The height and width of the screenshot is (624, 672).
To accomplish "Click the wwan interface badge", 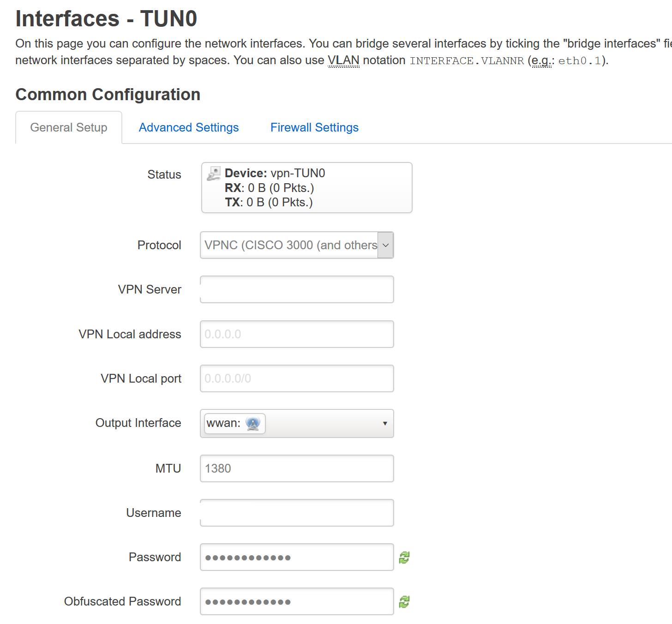I will pyautogui.click(x=235, y=423).
